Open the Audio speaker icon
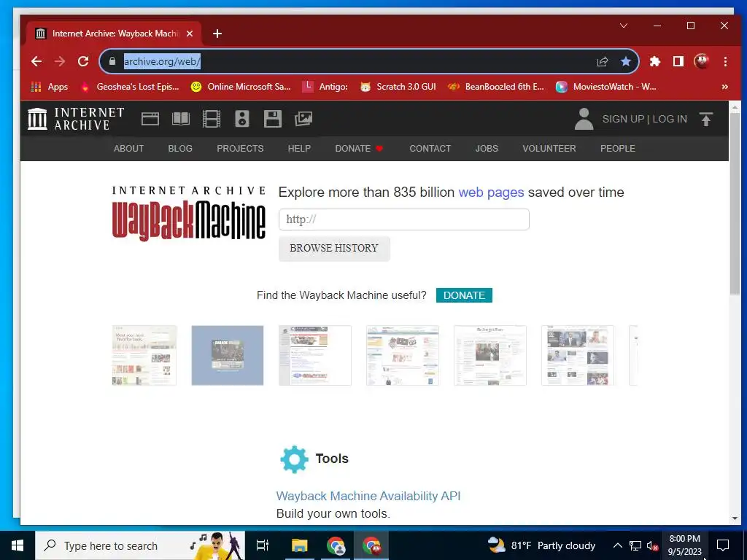 coord(242,119)
